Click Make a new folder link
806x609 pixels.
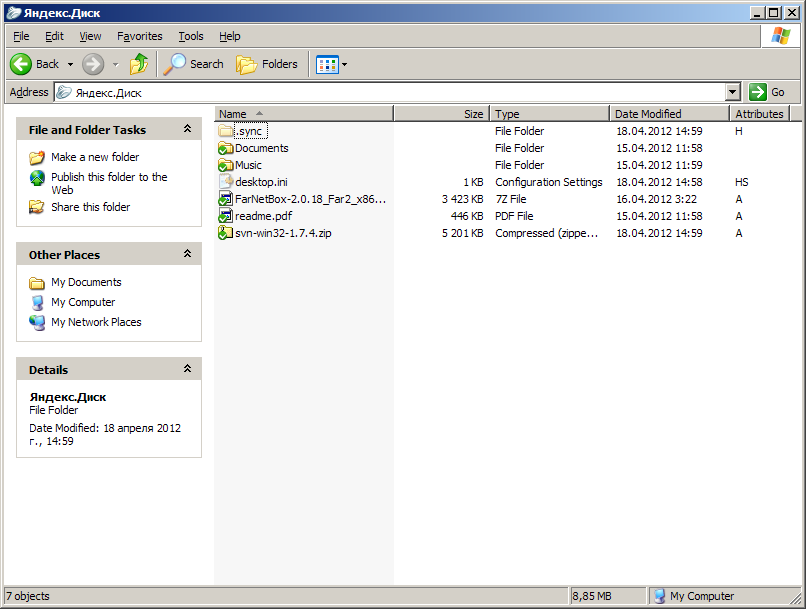click(x=95, y=157)
